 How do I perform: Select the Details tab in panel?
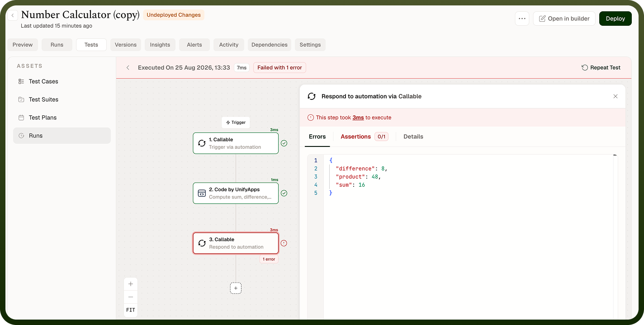coord(413,137)
